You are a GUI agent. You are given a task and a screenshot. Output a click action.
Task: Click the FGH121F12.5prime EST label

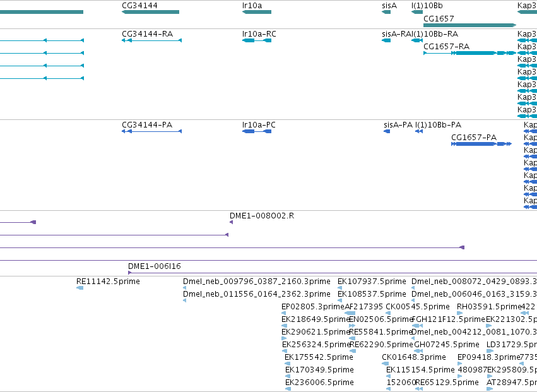[448, 319]
